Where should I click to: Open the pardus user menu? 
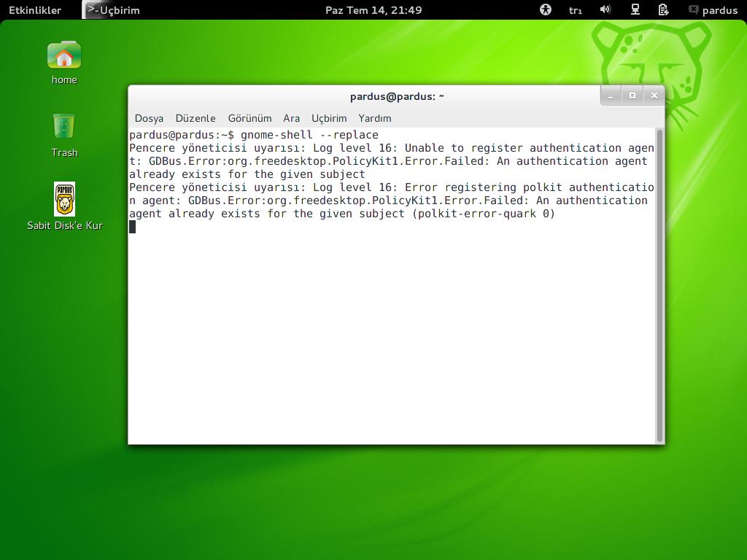click(713, 10)
